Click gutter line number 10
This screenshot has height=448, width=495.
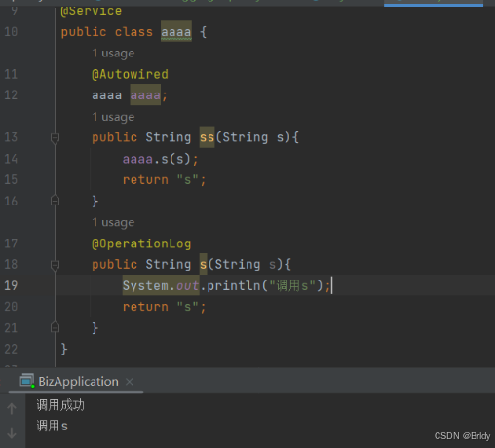(11, 32)
